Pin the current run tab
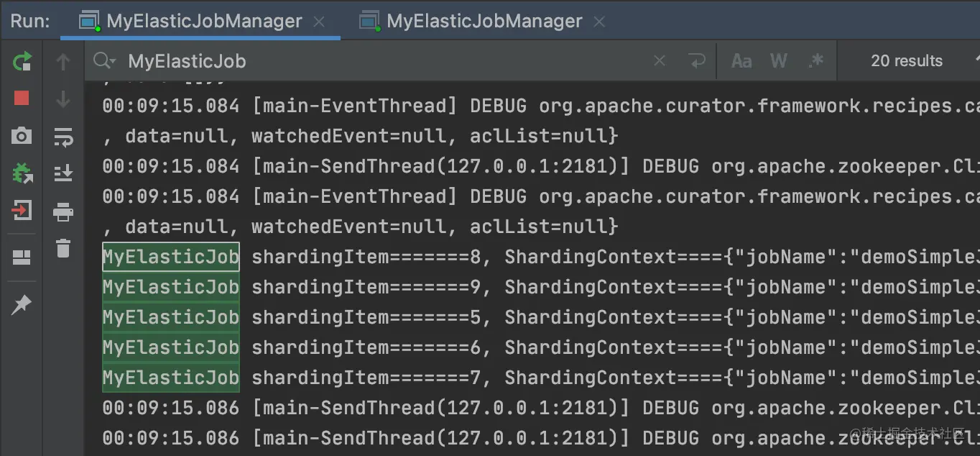 (x=22, y=305)
